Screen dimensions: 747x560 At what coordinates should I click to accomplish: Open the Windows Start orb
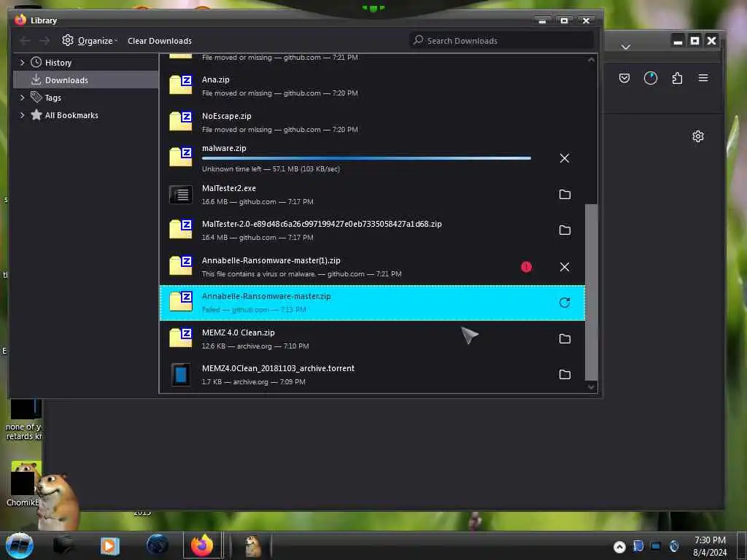(19, 545)
